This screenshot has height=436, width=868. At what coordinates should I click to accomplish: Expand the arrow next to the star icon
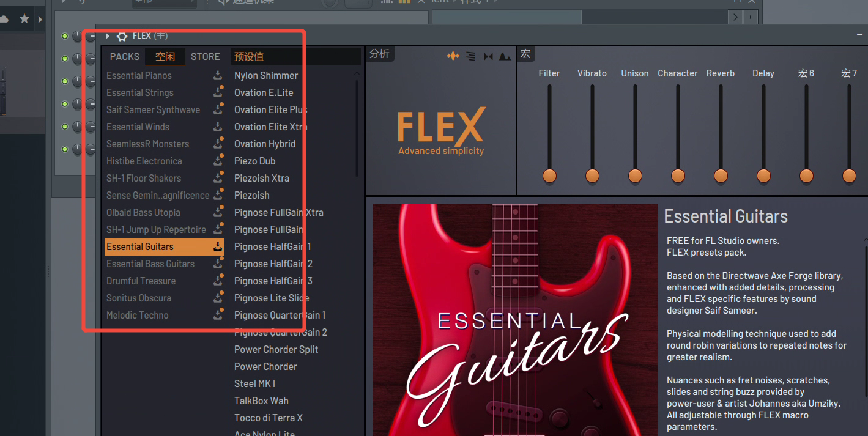[x=40, y=19]
